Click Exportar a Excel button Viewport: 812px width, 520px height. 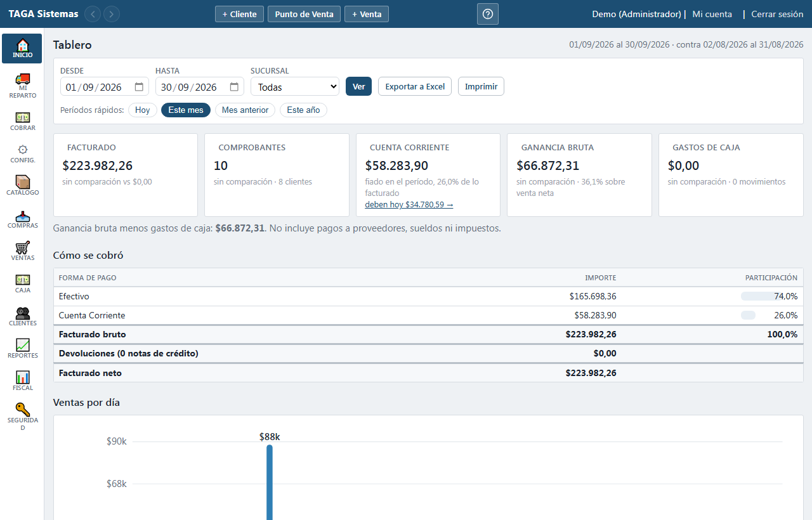coord(415,86)
